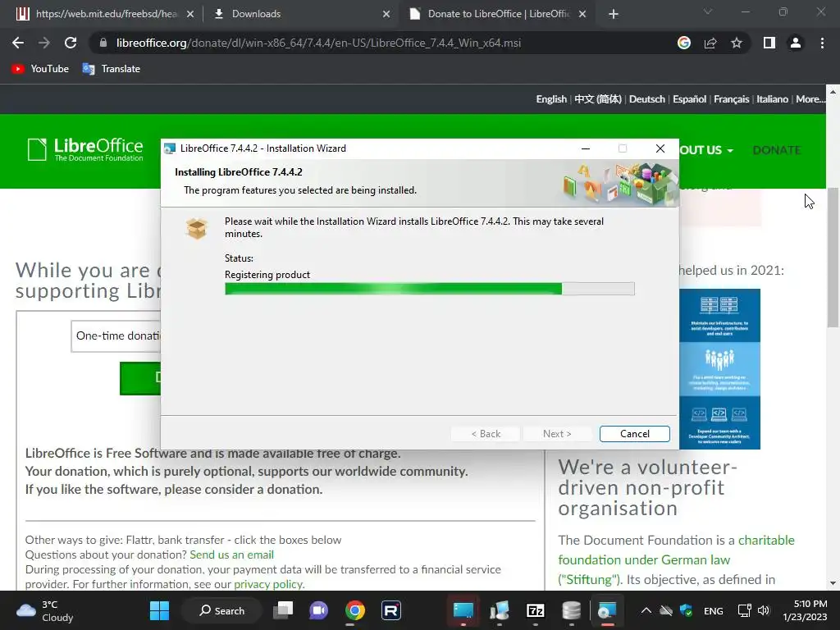Open the 7-Zip app on the taskbar
Screen dimensions: 840x630
pos(535,610)
